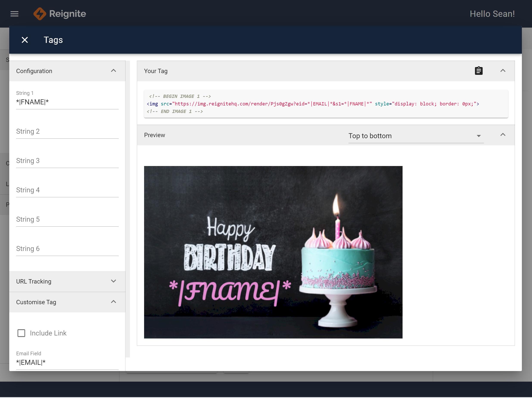Image resolution: width=532 pixels, height=398 pixels.
Task: Click the String 6 text field
Action: (x=67, y=249)
